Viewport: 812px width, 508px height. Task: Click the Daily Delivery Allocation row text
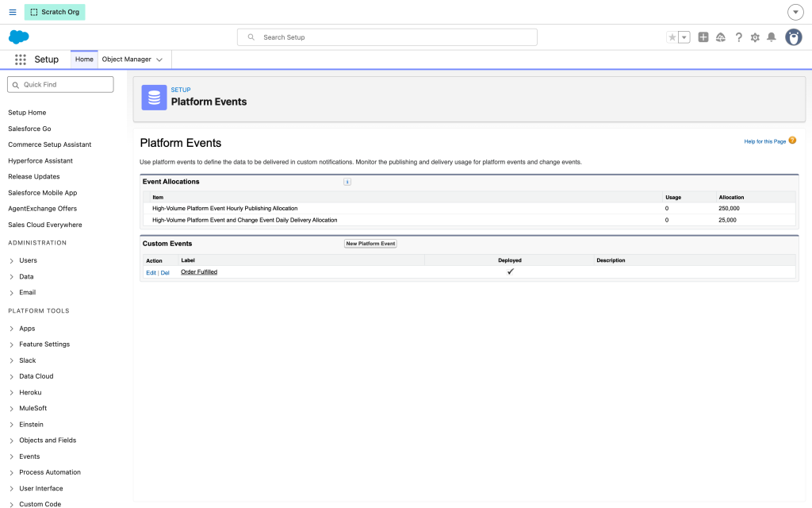pyautogui.click(x=244, y=221)
